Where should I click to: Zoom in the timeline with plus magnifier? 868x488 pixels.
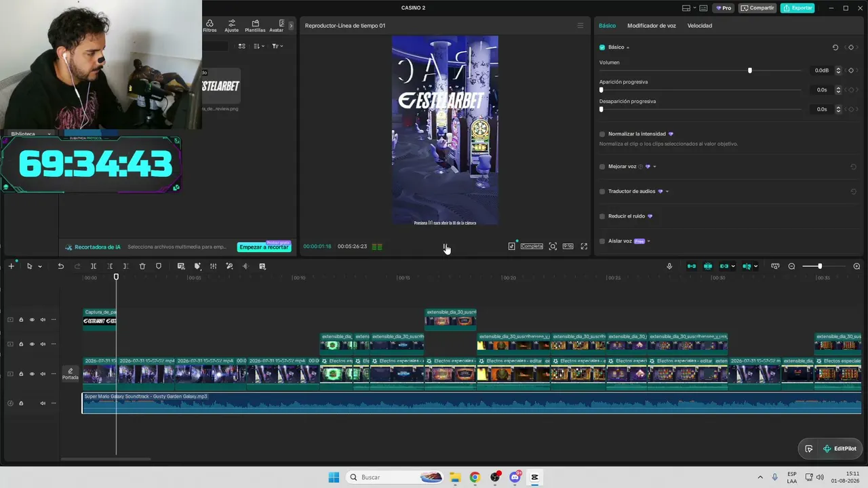pos(856,266)
